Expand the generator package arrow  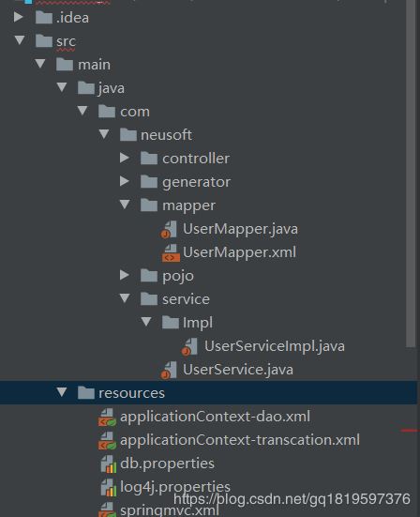124,181
